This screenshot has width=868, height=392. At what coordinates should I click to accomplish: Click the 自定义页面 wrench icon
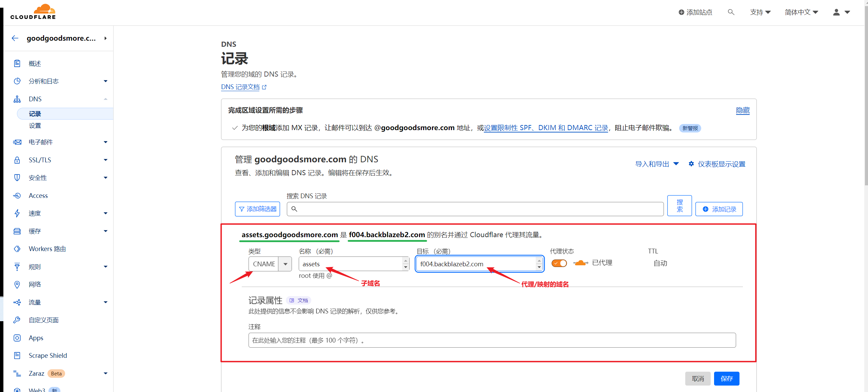(17, 320)
